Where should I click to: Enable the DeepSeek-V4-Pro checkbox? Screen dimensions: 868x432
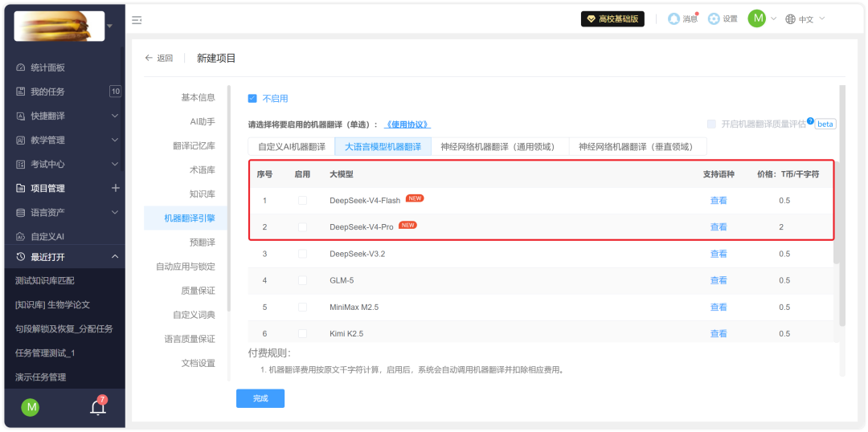(302, 226)
